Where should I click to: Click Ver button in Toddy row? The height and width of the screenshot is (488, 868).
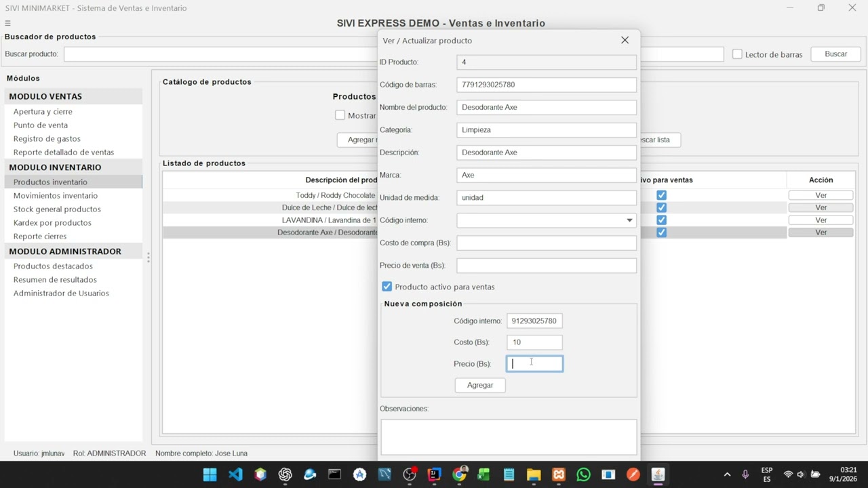821,195
